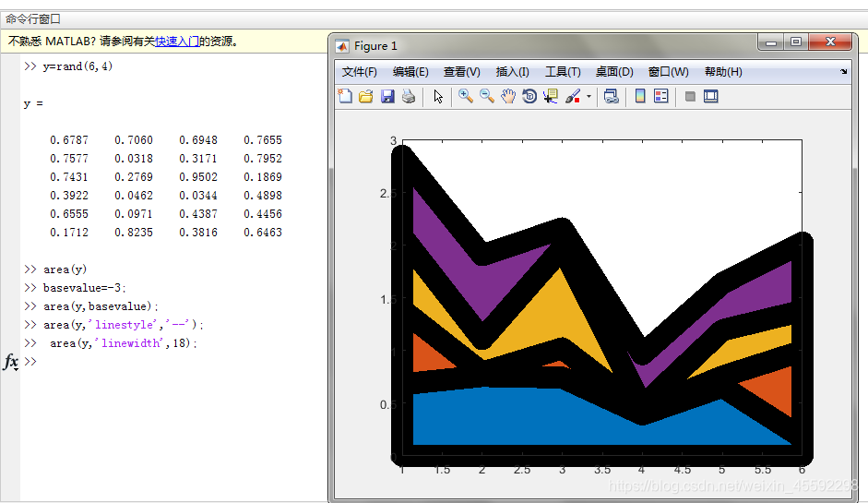Open the 帮助(H) menu
868x503 pixels.
coord(723,72)
